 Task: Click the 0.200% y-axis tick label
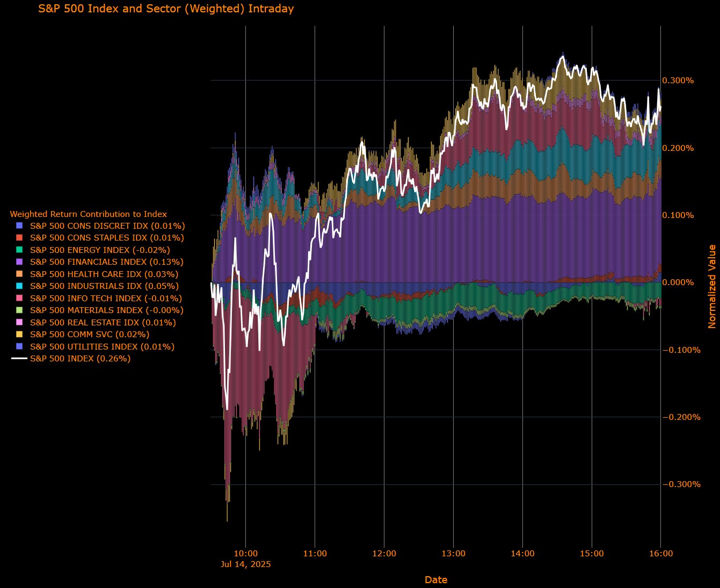tap(678, 148)
